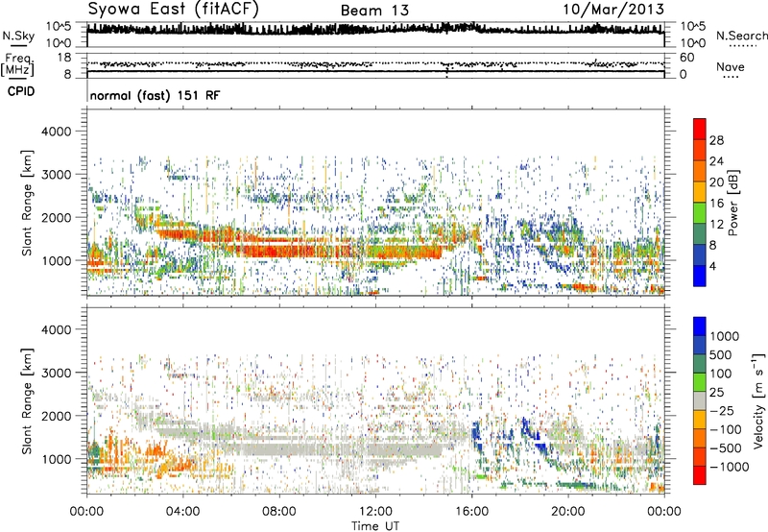Image resolution: width=768 pixels, height=532 pixels.
Task: Click the '60' Nave axis tick label
Action: tap(687, 58)
